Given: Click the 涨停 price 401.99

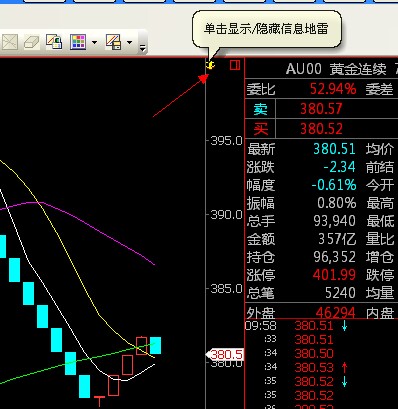Looking at the screenshot, I should point(334,275).
